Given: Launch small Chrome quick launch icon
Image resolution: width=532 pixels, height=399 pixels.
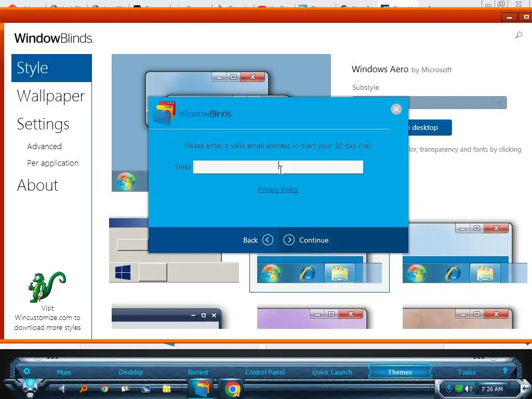Looking at the screenshot, I should tap(104, 389).
